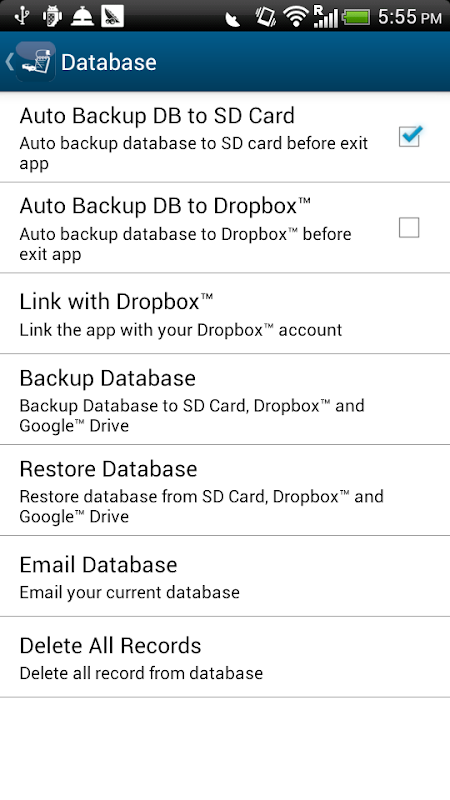The width and height of the screenshot is (450, 800).
Task: Tap the Wi-Fi signal status icon
Action: 296,17
